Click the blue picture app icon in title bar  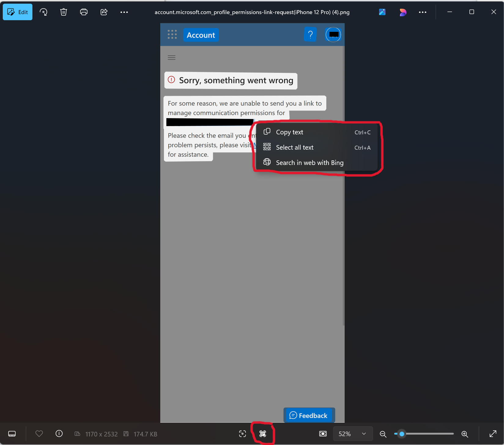pos(382,12)
